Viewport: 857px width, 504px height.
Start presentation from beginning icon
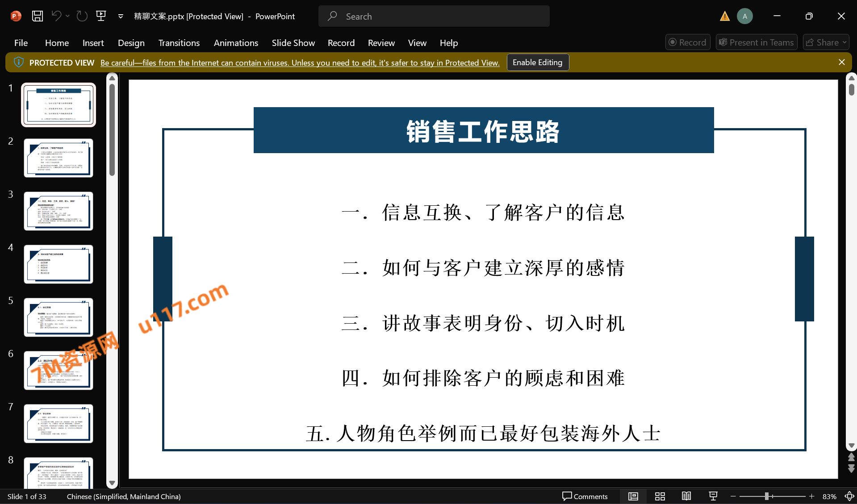(101, 17)
